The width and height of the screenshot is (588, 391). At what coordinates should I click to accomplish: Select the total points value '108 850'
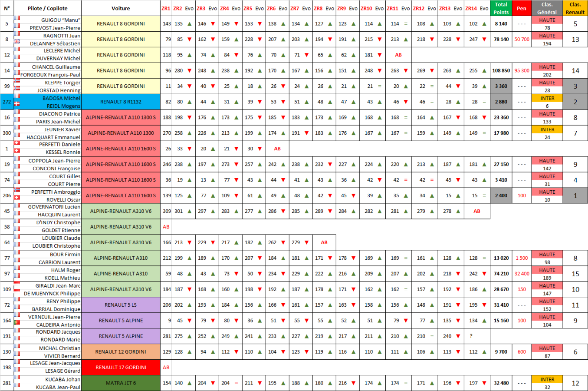coord(501,71)
